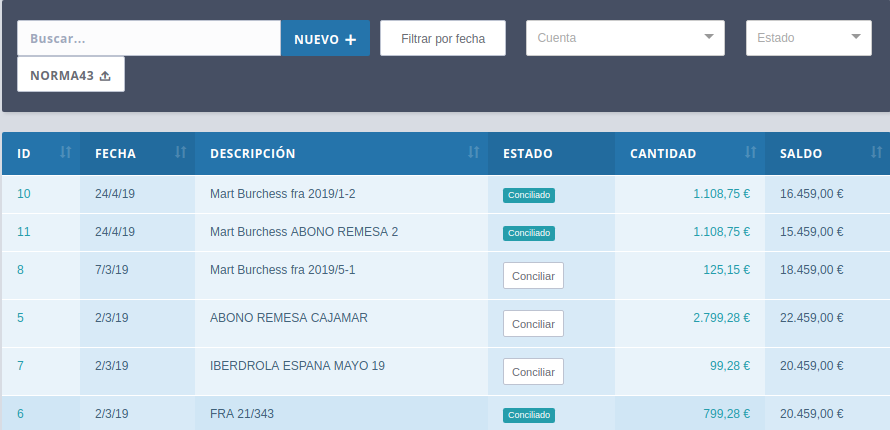Upload file with NORMA43 button

coord(71,74)
